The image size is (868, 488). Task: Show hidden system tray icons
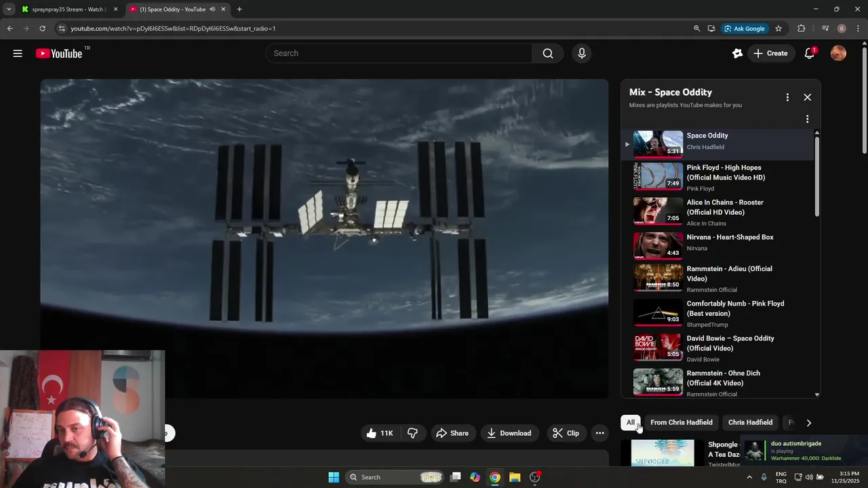pos(750,477)
